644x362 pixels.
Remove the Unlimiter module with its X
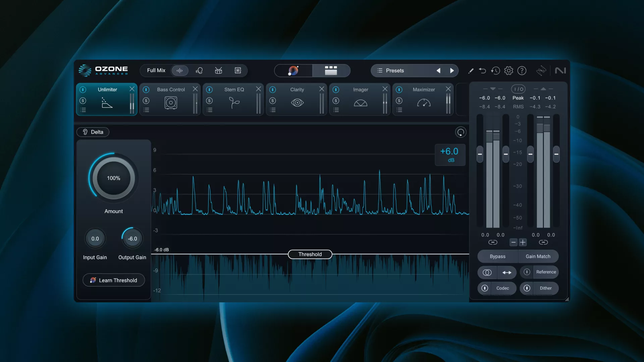(131, 89)
